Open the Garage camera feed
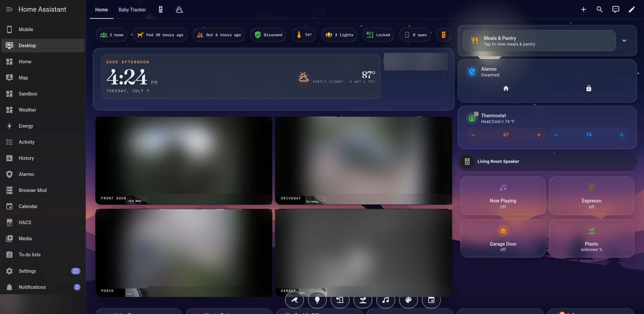 pos(364,253)
